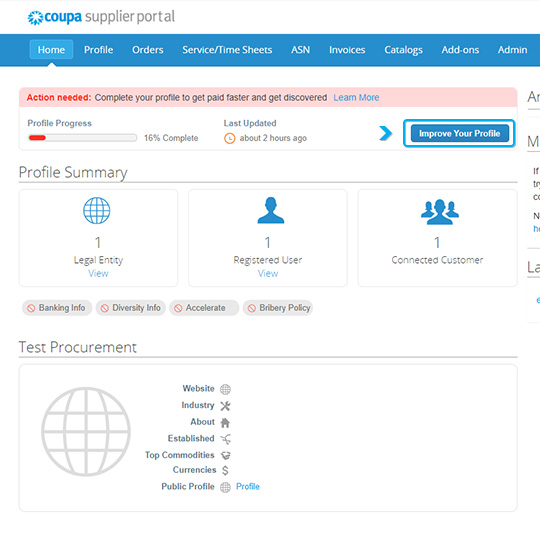Open the Catalogs tab

(x=403, y=50)
